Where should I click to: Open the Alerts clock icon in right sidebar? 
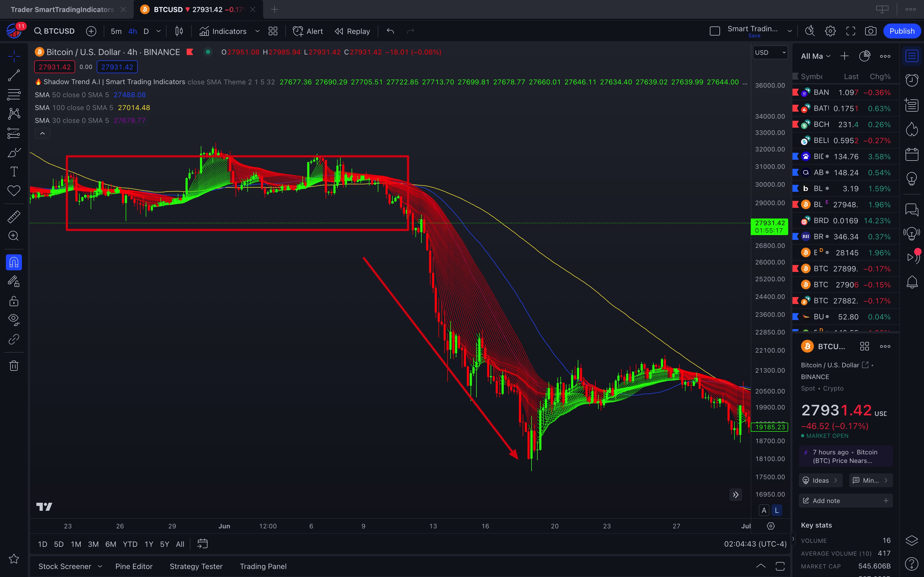point(912,80)
